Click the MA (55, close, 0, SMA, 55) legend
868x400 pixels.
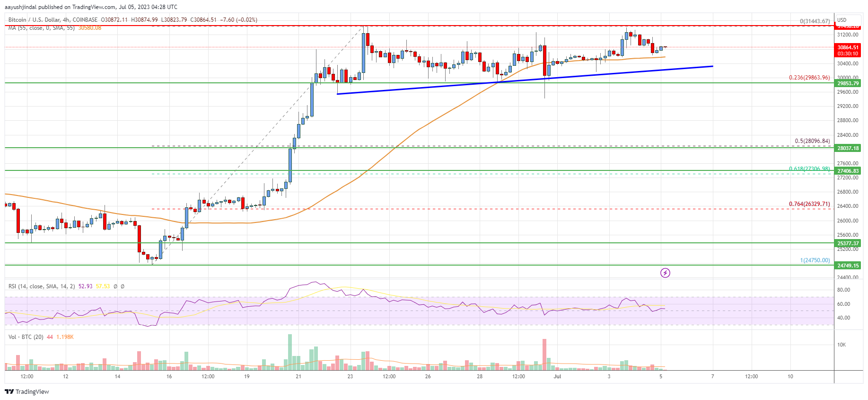click(x=42, y=28)
